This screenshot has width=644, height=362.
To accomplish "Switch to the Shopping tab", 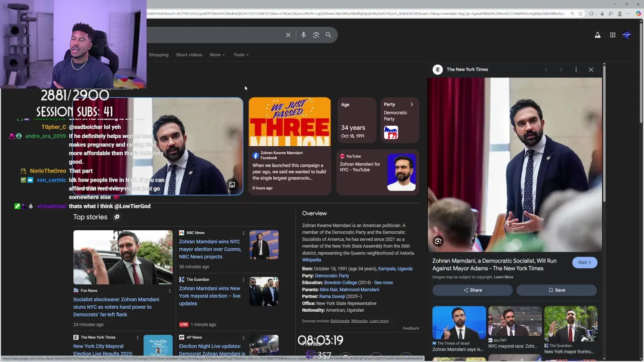I will click(158, 55).
